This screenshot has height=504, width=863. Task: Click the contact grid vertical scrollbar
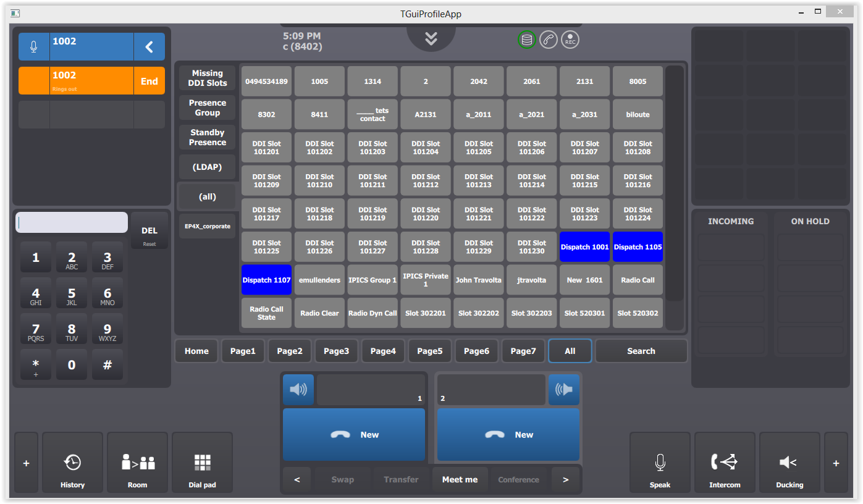[x=675, y=197]
